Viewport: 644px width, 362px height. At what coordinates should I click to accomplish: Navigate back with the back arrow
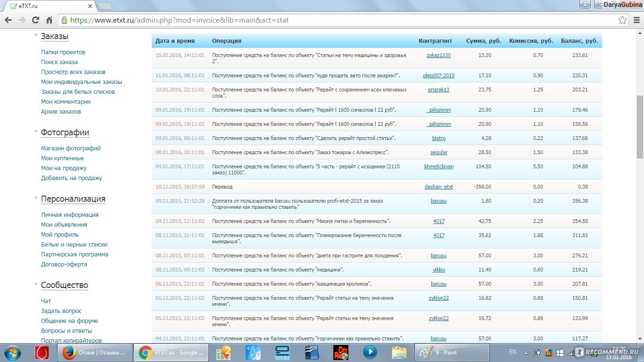click(8, 20)
